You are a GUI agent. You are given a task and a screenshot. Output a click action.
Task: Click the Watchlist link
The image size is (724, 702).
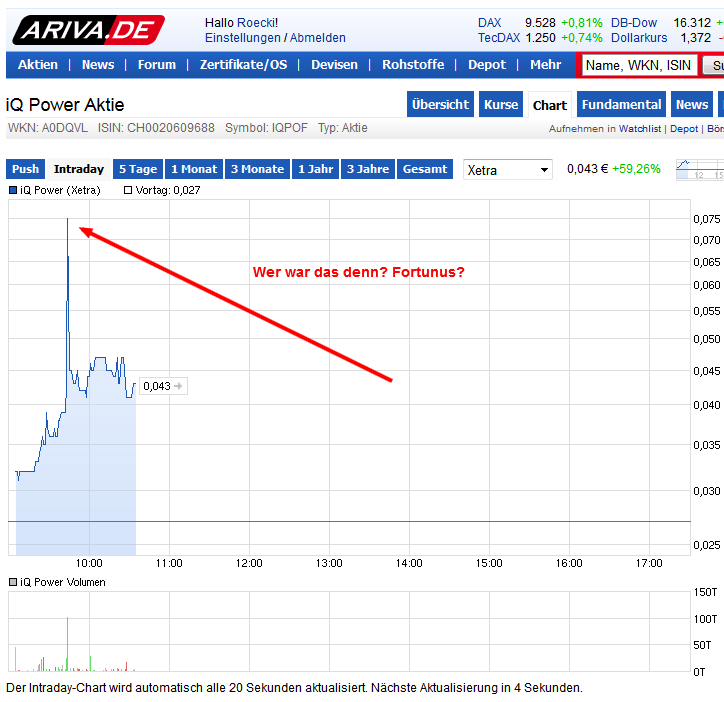click(640, 129)
